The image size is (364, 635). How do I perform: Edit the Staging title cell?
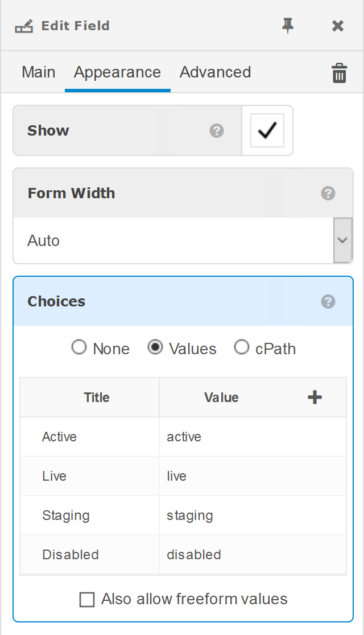pos(89,515)
